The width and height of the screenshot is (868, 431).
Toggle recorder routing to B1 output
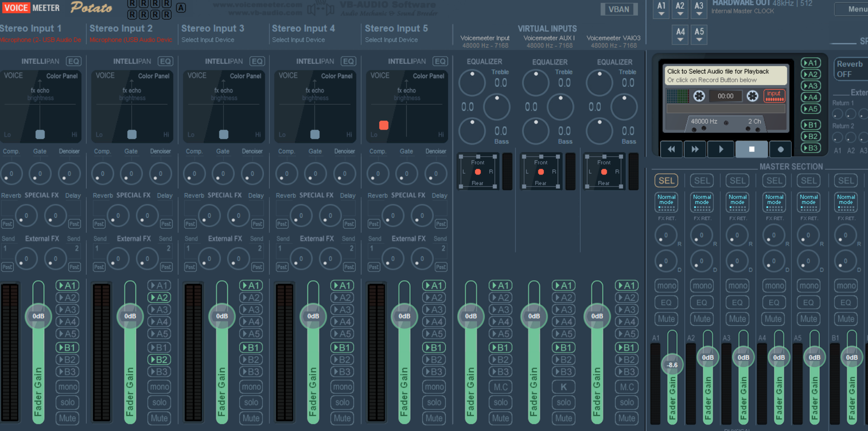[x=811, y=125]
